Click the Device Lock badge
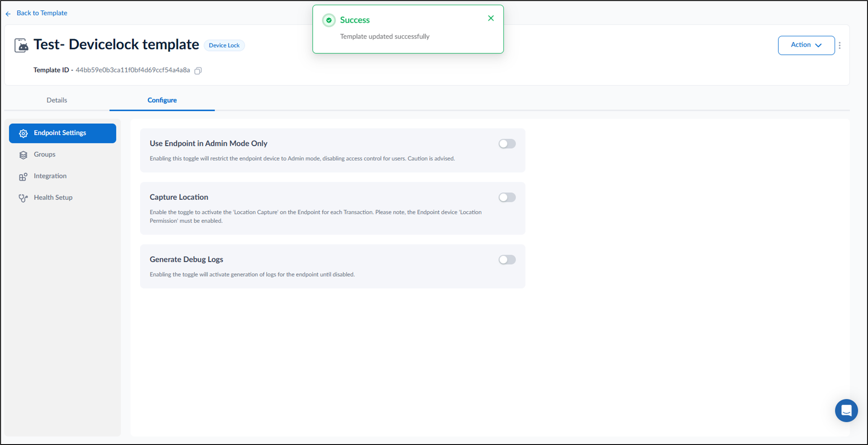The image size is (868, 445). pos(224,45)
